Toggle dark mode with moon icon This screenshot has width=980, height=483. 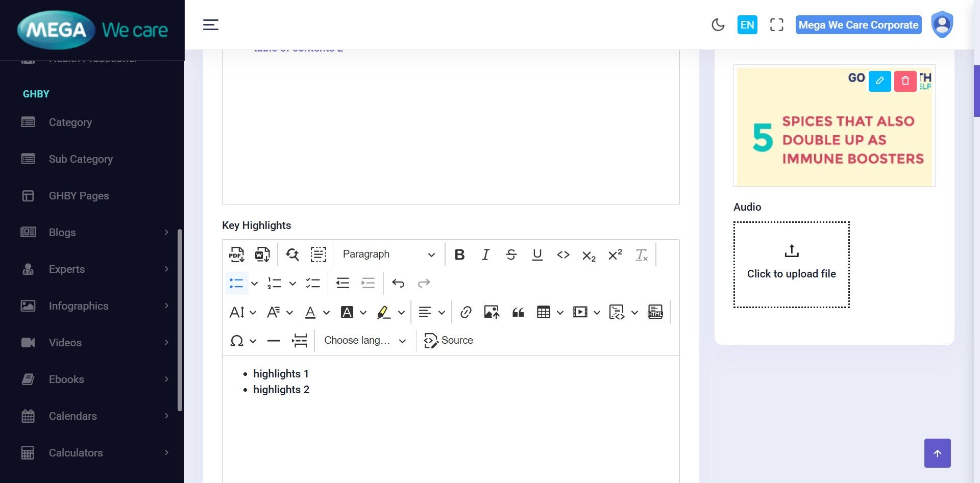[718, 25]
